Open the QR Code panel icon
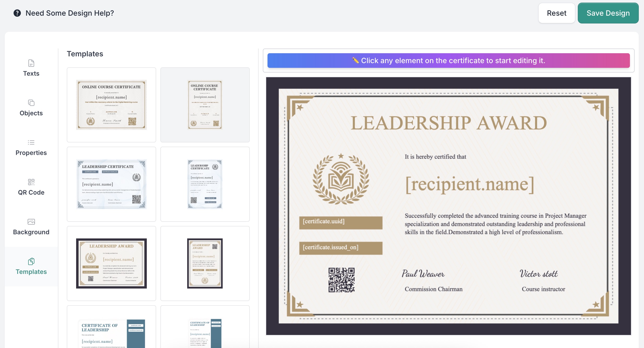Viewport: 644px width, 348px height. (31, 182)
